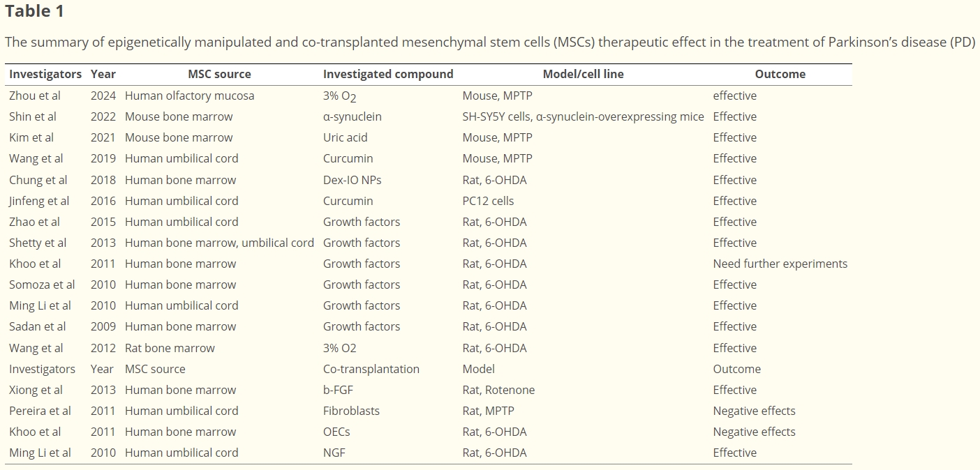Click the Fibroblasts co-transplantation cell
Image resolution: width=980 pixels, height=470 pixels.
[x=351, y=411]
